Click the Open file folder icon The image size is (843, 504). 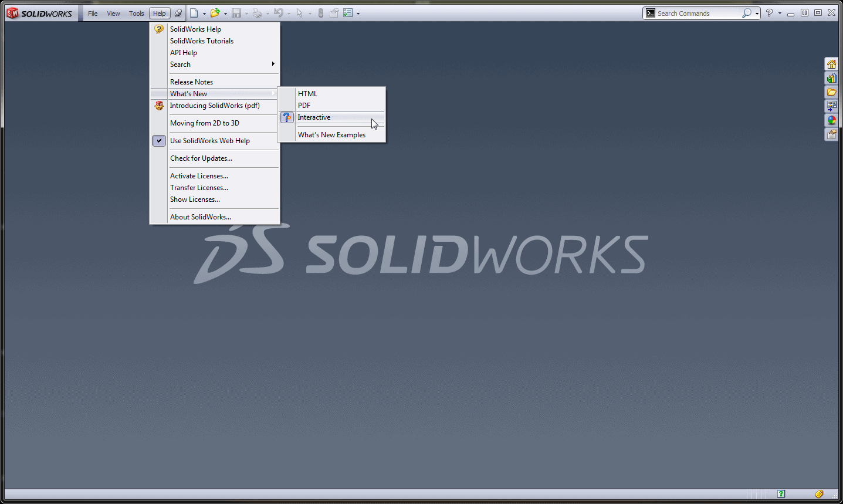(x=215, y=13)
